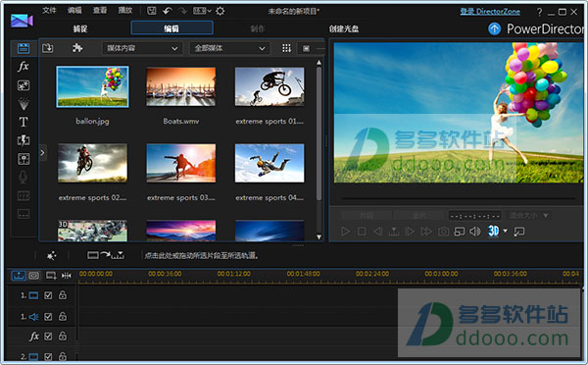Open the Transition Room lightning icon

click(24, 140)
